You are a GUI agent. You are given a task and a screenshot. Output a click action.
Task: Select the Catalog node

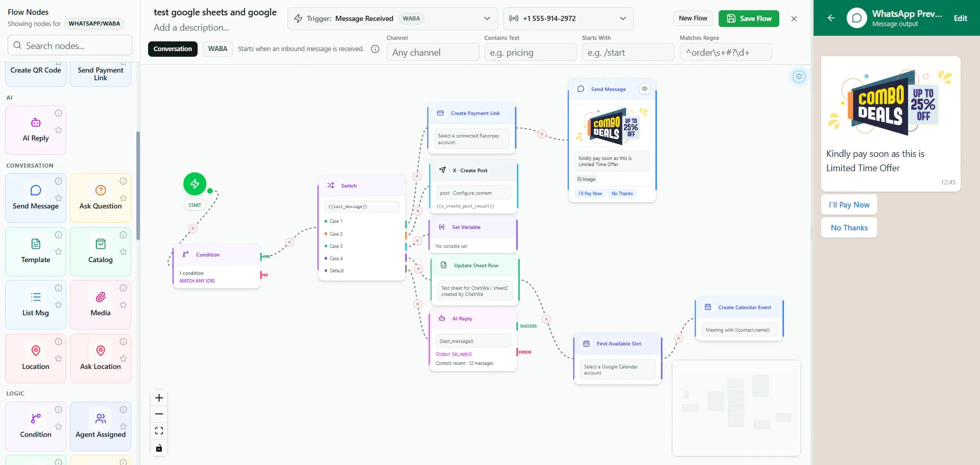pyautogui.click(x=101, y=251)
